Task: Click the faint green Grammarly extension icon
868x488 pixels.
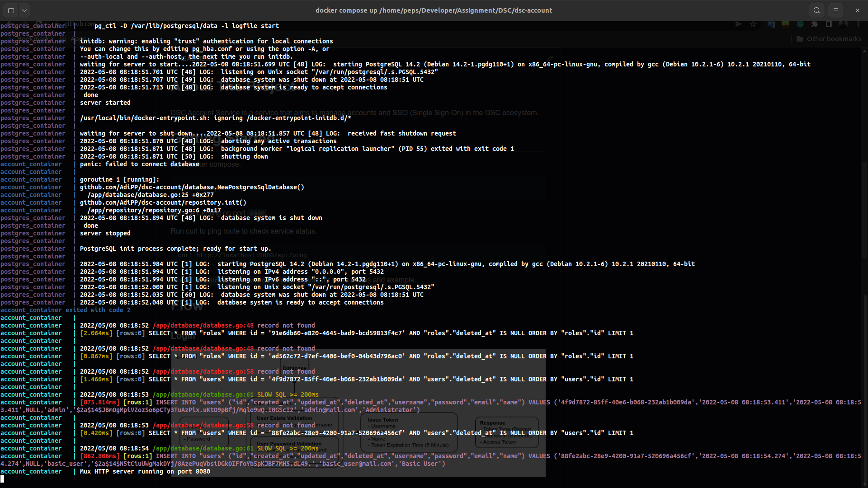Action: point(800,24)
